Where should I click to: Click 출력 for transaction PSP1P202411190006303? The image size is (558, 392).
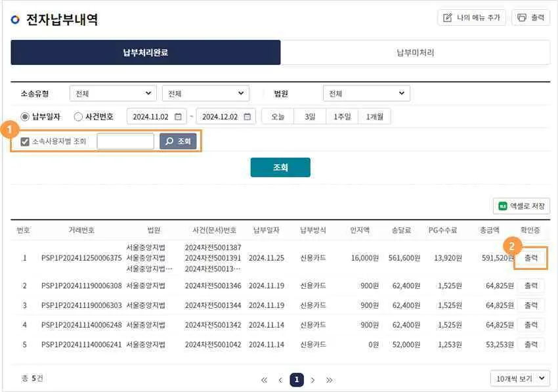point(531,305)
